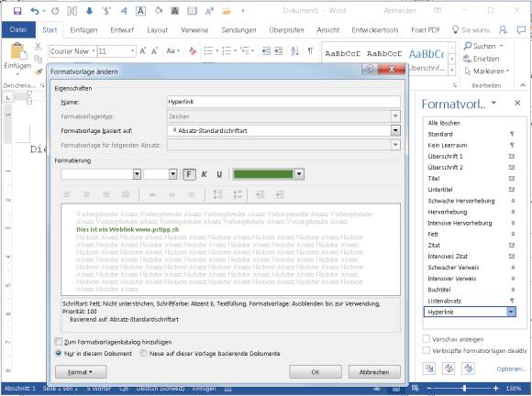Open Formatvorlage basiert auf dropdown
532x396 pixels.
(x=395, y=130)
